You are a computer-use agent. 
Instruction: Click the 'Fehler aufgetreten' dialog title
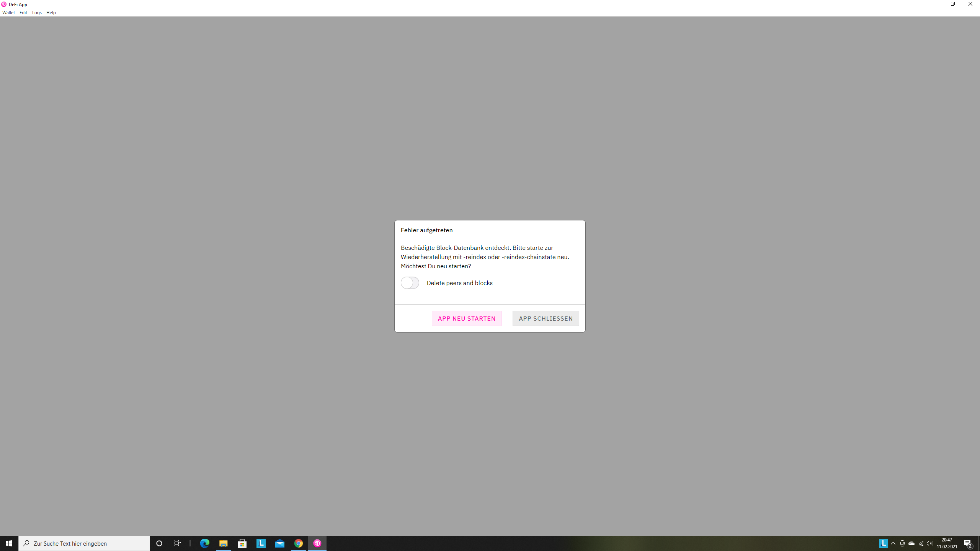[426, 230]
